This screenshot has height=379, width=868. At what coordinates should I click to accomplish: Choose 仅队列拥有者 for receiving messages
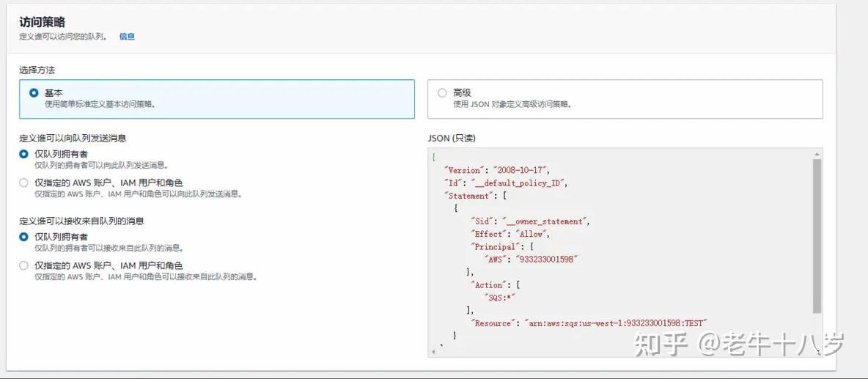coord(23,237)
